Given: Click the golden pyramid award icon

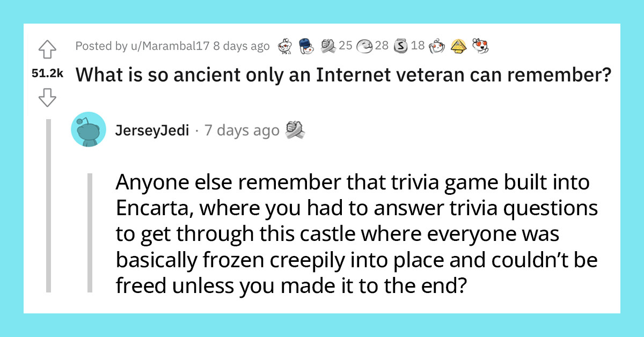Looking at the screenshot, I should point(458,46).
